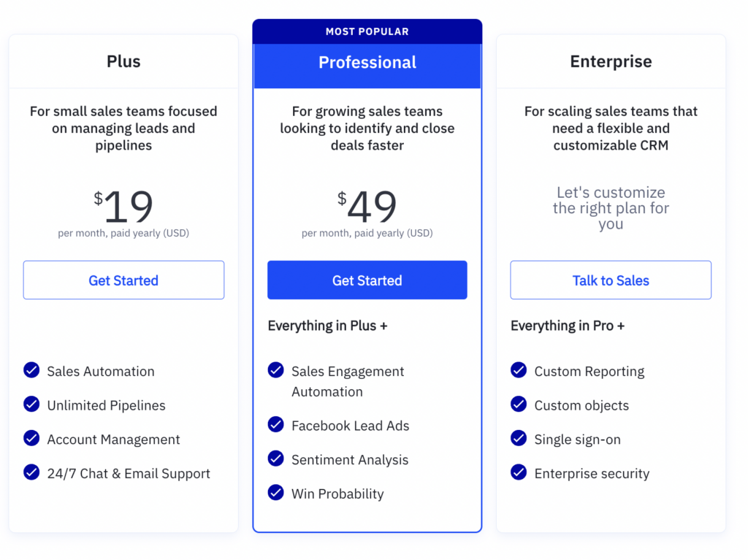Screen dimensions: 748x560
Task: Click the checkmark for Sales Engagement Automation
Action: point(275,369)
